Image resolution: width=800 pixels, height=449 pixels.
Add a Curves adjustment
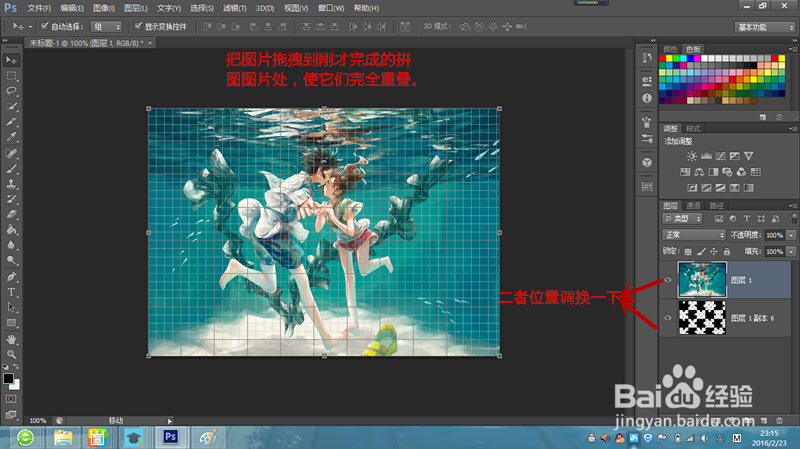point(720,156)
